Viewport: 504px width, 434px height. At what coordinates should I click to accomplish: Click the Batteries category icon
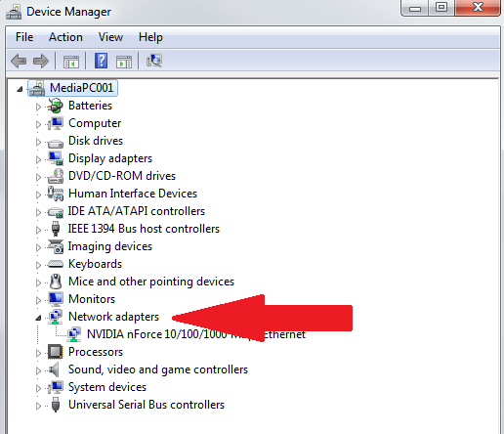[x=56, y=106]
